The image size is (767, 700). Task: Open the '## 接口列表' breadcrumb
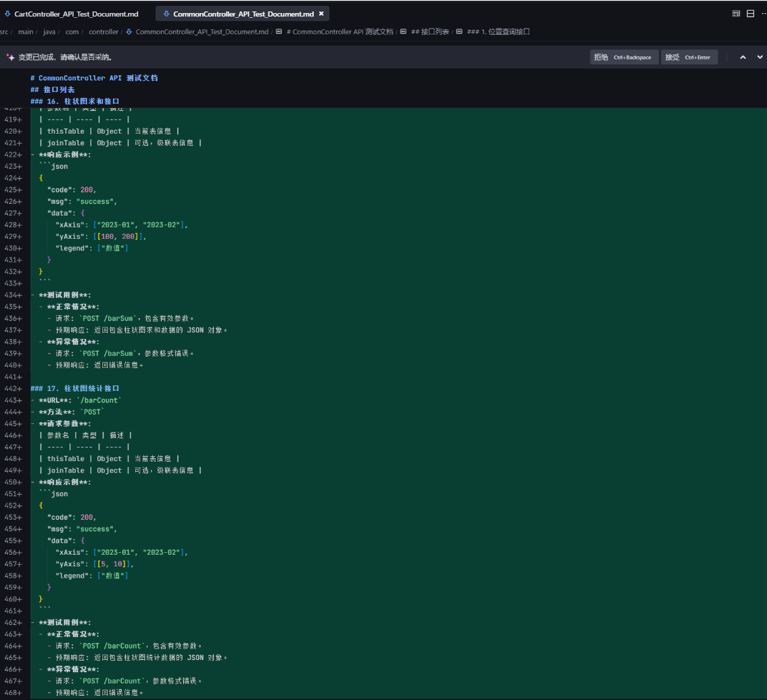click(430, 31)
